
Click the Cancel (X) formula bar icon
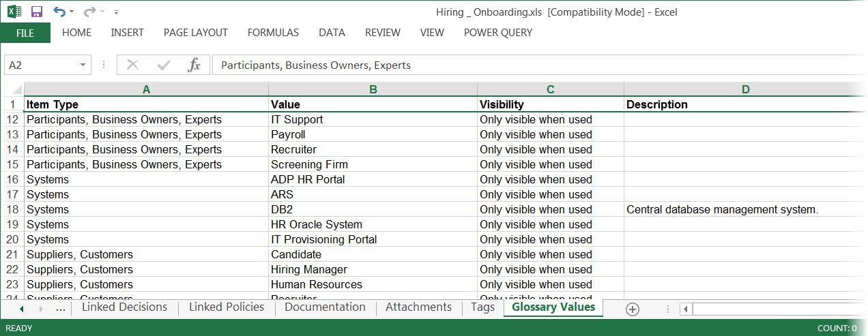[x=132, y=65]
